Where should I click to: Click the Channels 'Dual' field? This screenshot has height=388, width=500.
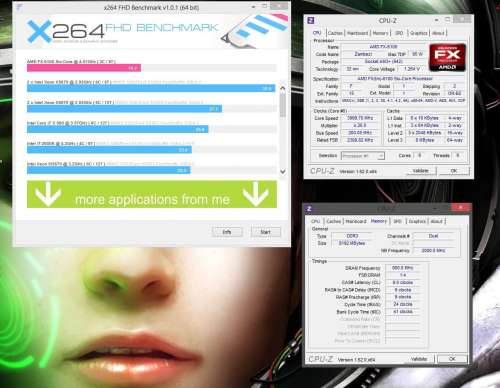click(433, 236)
